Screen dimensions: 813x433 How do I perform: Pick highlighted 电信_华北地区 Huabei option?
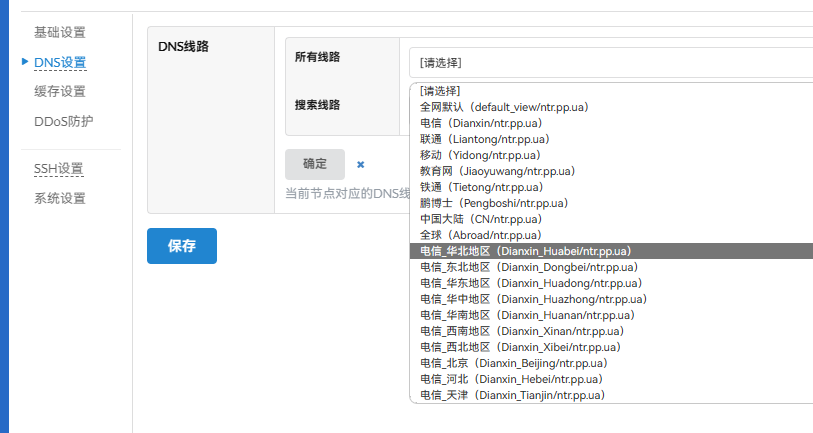tap(525, 251)
